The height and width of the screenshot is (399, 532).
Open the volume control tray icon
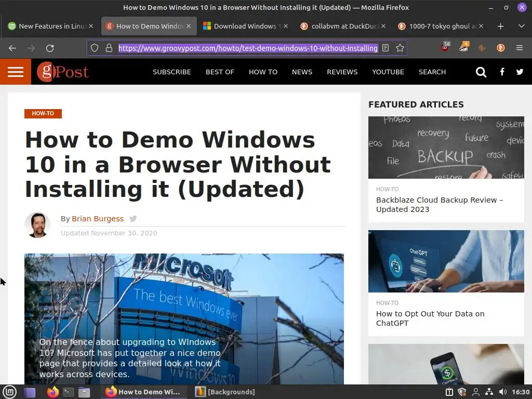pyautogui.click(x=503, y=392)
